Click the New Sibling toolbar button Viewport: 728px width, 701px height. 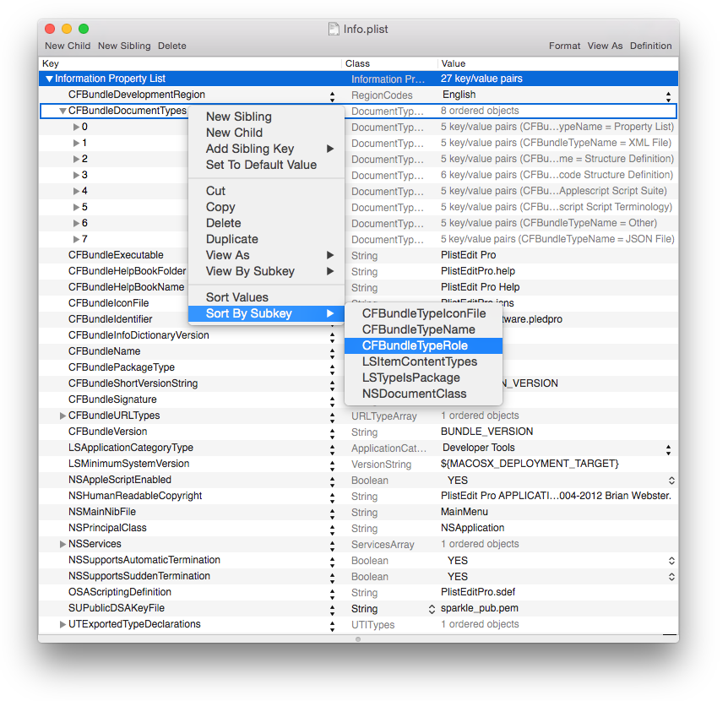[x=124, y=46]
